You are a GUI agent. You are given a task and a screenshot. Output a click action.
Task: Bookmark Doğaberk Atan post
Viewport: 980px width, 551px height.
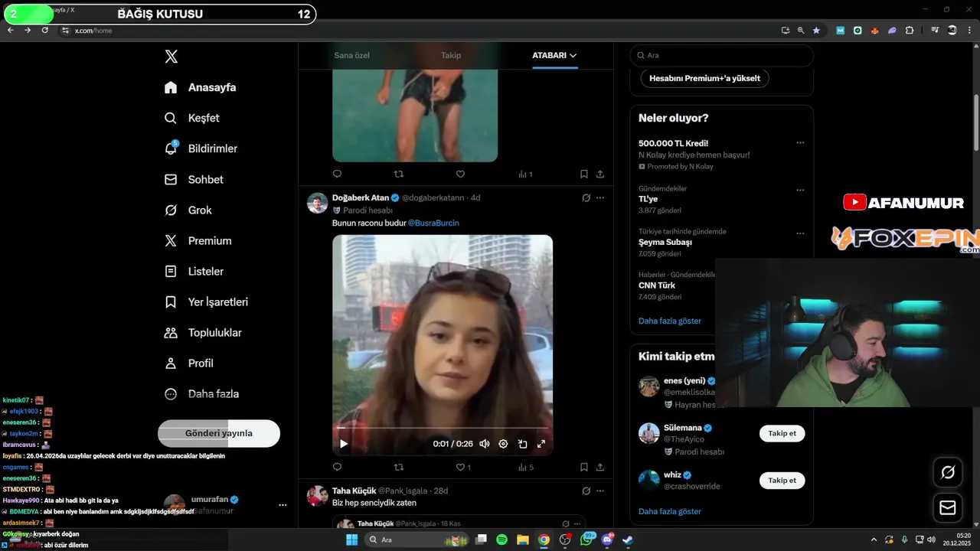583,467
